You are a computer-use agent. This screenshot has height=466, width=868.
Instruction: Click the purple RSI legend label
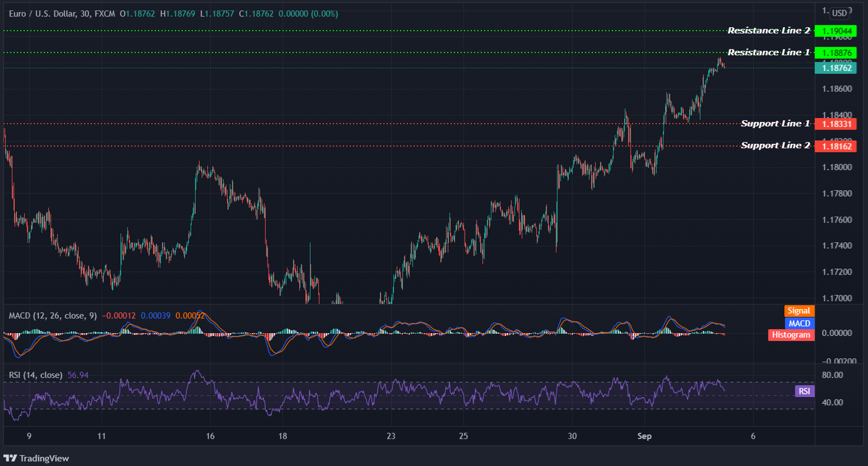805,391
